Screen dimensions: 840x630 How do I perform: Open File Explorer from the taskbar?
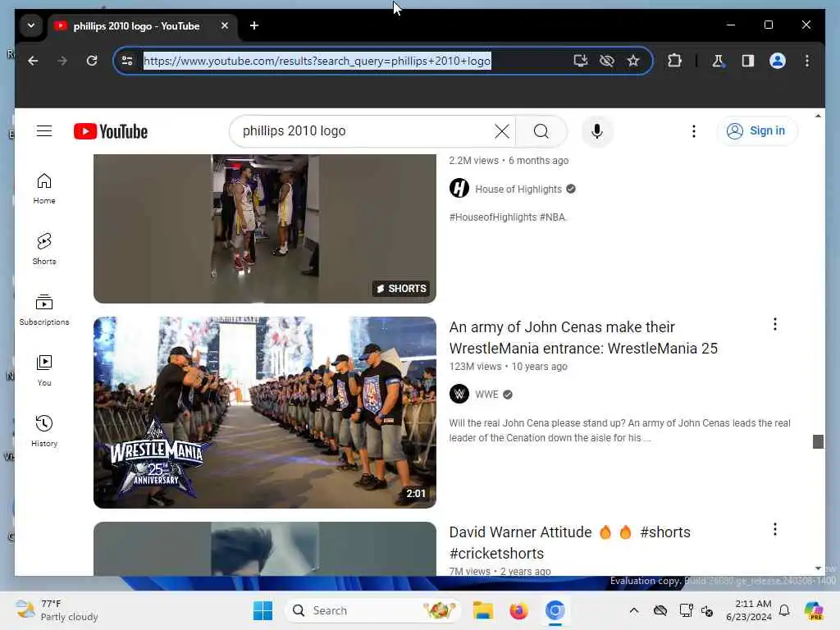coord(482,610)
